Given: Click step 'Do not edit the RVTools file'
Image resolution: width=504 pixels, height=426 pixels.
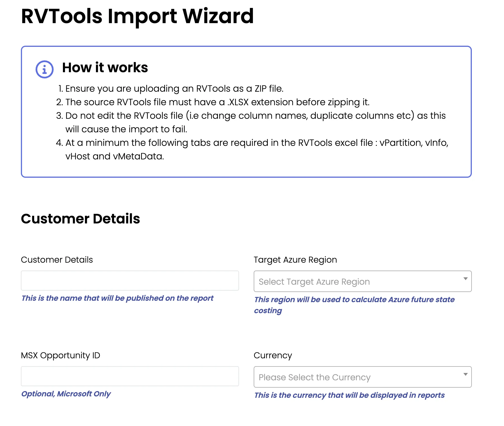Looking at the screenshot, I should click(255, 122).
